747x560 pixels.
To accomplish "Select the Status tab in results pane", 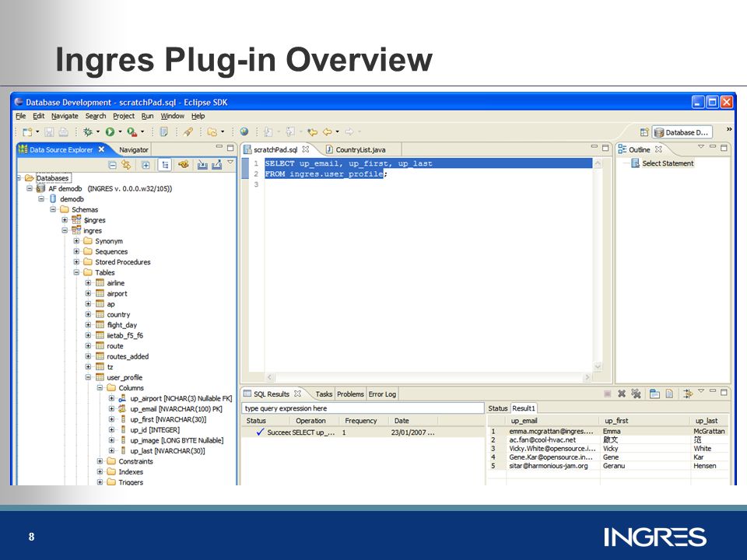I will [498, 408].
